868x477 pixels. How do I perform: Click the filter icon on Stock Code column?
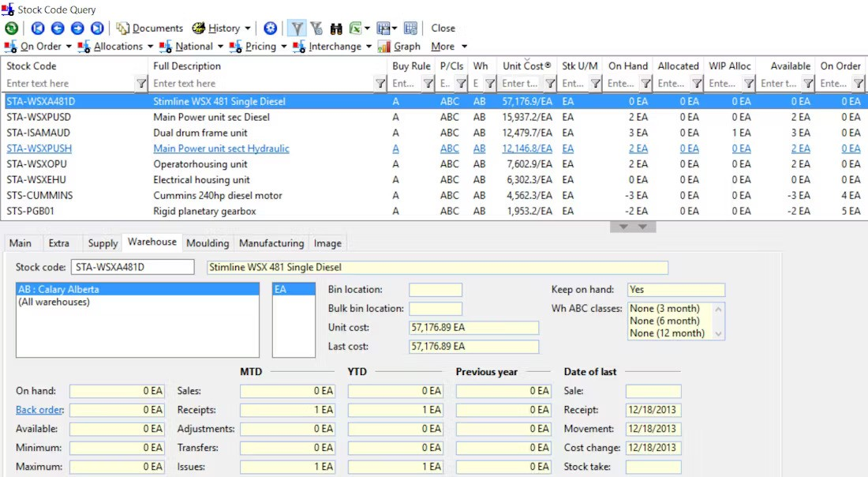tap(140, 83)
